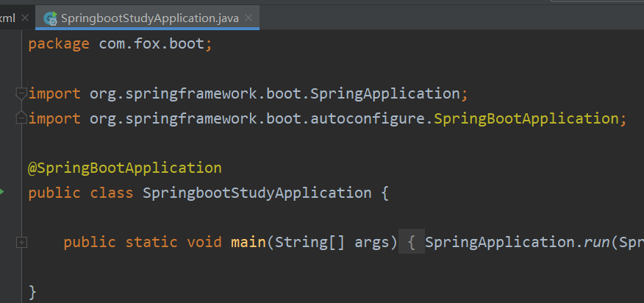Click the class name SpringbootStudyApplication in declaration
The width and height of the screenshot is (644, 303).
click(257, 193)
